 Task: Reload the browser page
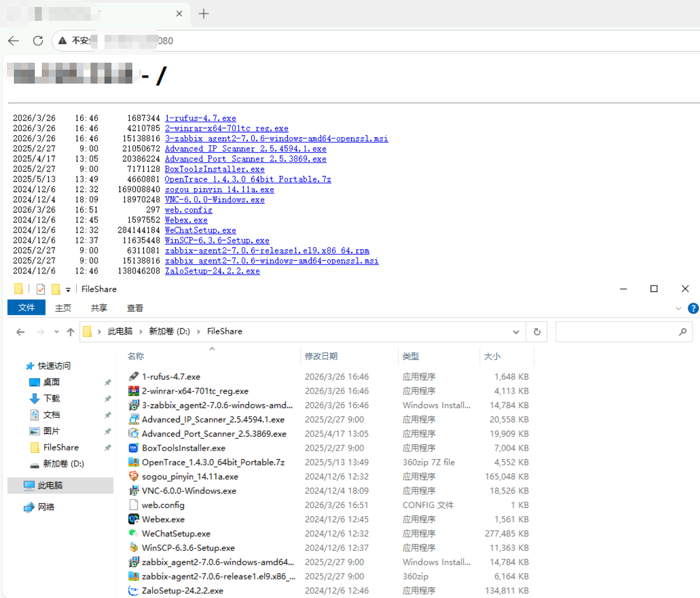pyautogui.click(x=38, y=41)
